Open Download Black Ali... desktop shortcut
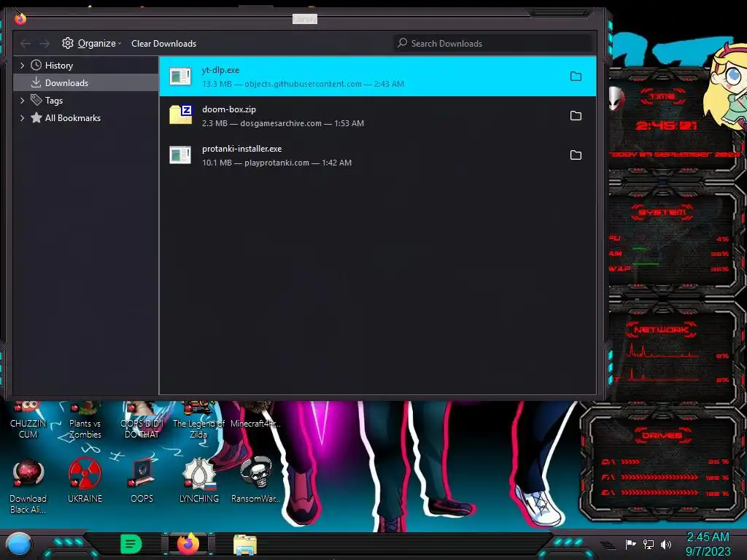The height and width of the screenshot is (560, 747). 28,486
